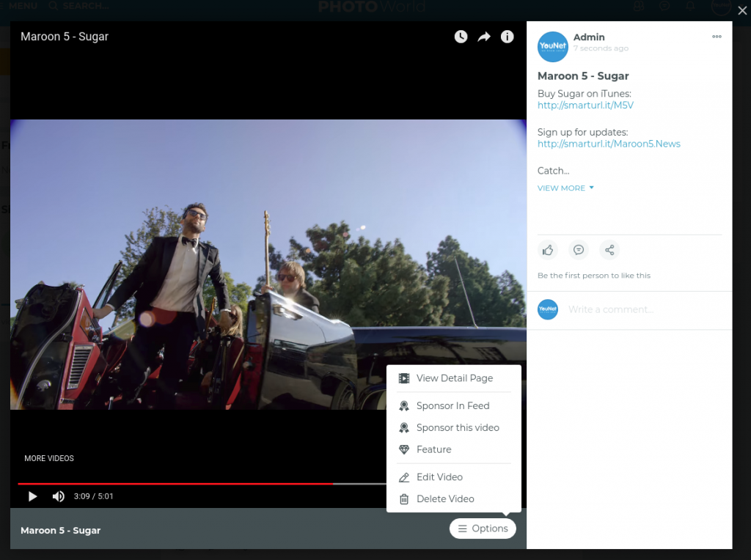Viewport: 751px width, 560px height.
Task: Click the Admin author name
Action: pos(589,37)
